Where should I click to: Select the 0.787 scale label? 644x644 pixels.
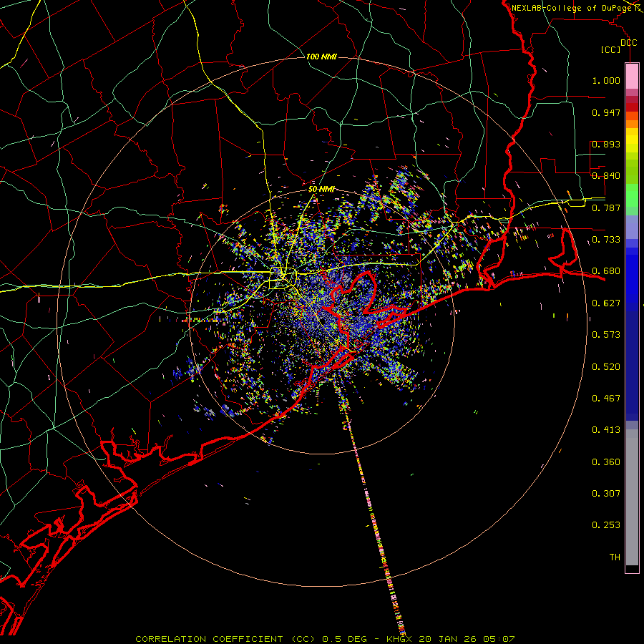(606, 208)
